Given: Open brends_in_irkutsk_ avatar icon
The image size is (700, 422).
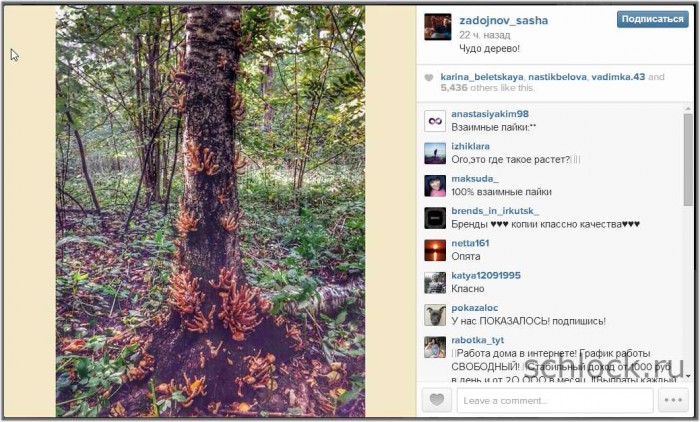Looking at the screenshot, I should click(x=435, y=218).
